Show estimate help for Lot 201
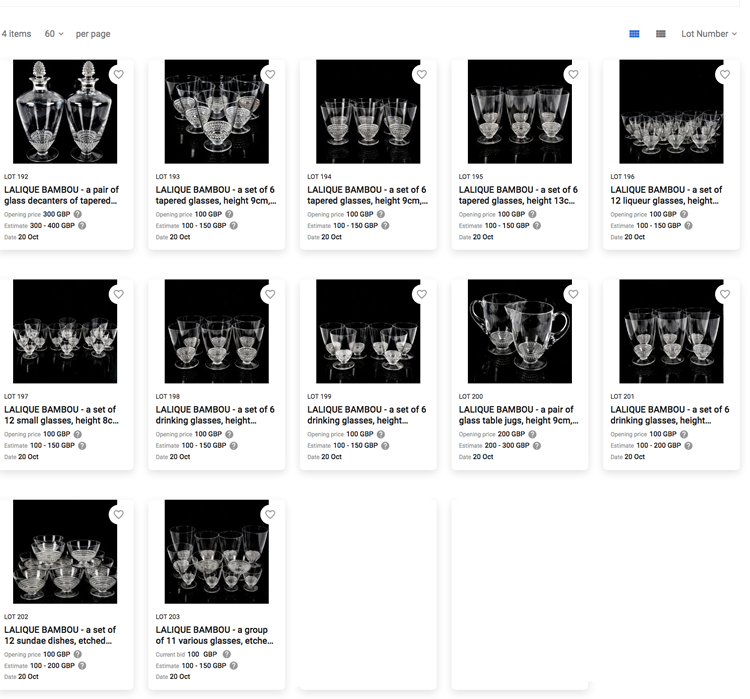The image size is (750, 699). 688,445
